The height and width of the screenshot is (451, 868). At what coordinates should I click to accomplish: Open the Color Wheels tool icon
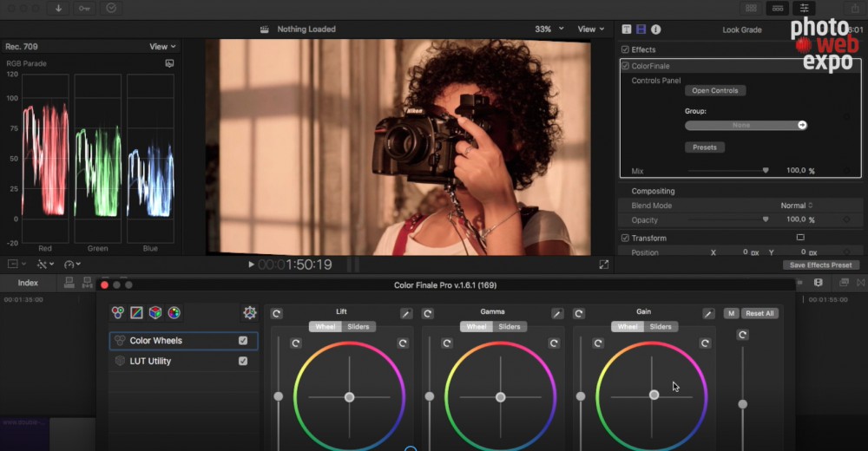point(118,313)
